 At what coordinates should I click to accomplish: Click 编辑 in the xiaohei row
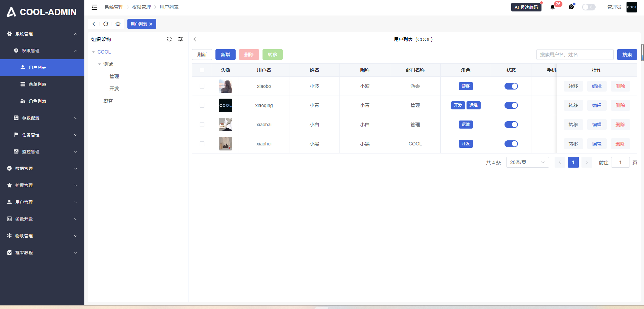(x=597, y=144)
